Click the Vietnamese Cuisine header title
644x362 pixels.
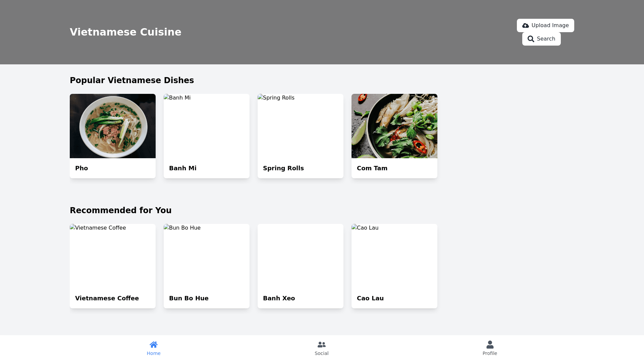125,32
